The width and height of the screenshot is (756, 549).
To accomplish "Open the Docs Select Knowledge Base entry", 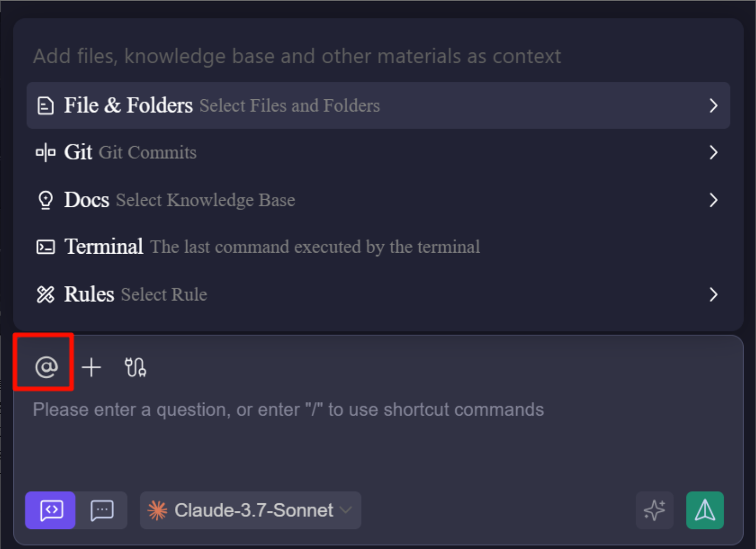I will coord(360,200).
